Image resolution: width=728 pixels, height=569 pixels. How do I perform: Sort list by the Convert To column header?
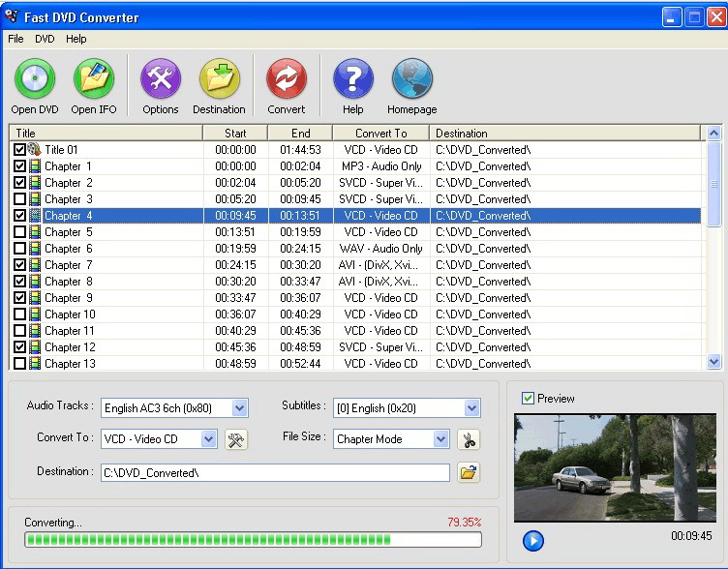(380, 134)
